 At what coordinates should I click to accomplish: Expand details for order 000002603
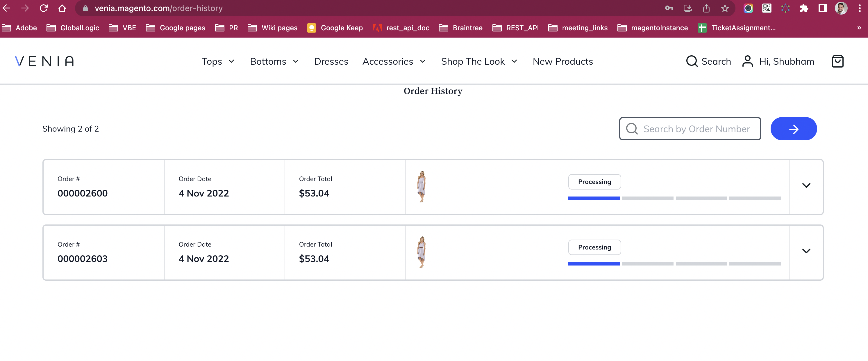[x=807, y=250]
